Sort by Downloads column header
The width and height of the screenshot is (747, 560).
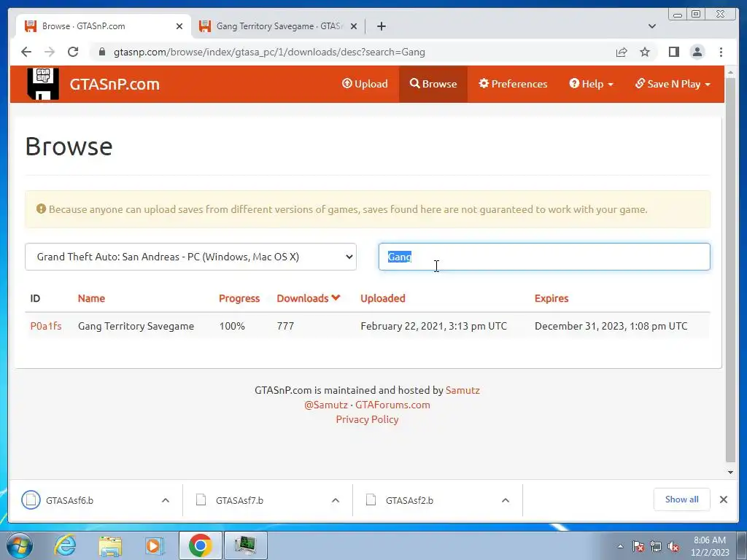click(x=309, y=298)
